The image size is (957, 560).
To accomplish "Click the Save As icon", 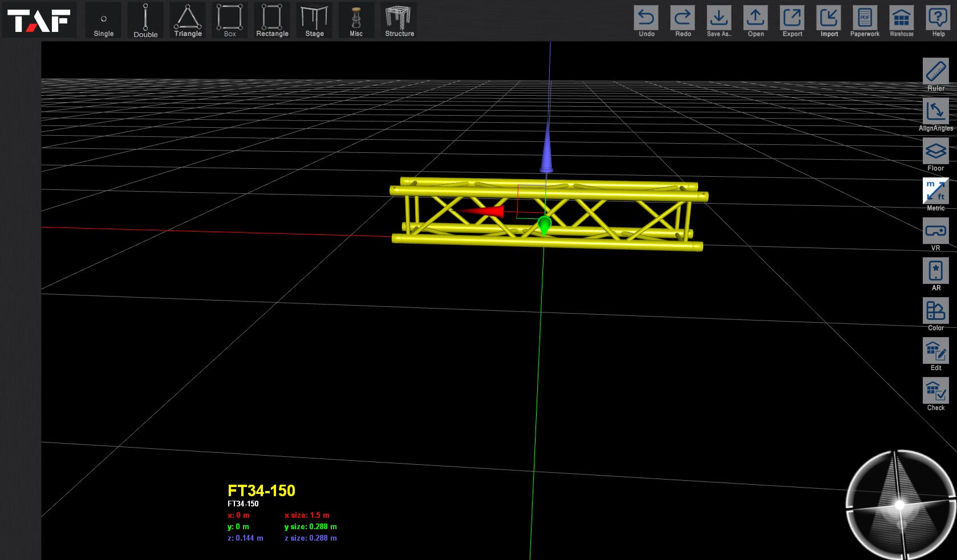I will click(719, 21).
